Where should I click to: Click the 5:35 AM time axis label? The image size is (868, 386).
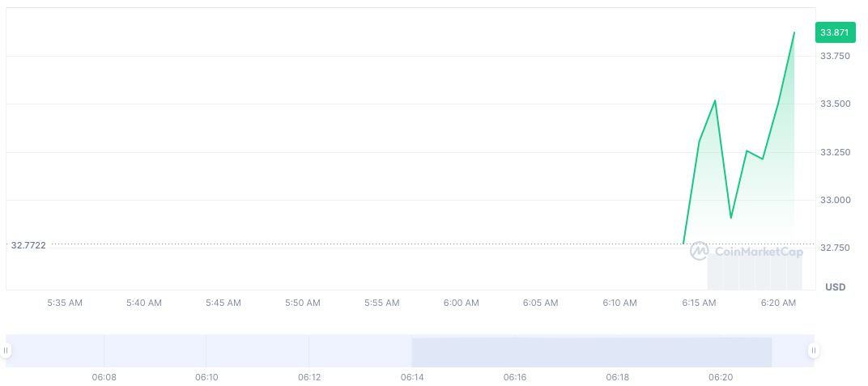(x=65, y=303)
